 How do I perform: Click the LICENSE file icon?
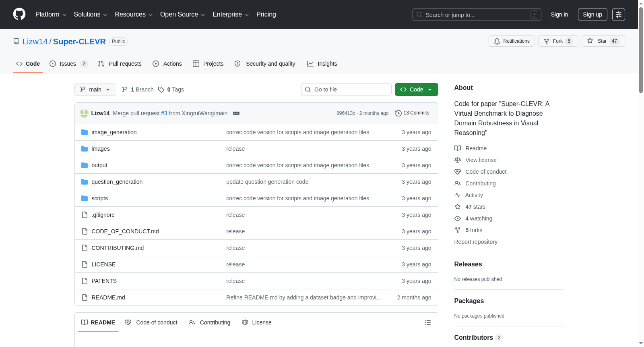85,264
